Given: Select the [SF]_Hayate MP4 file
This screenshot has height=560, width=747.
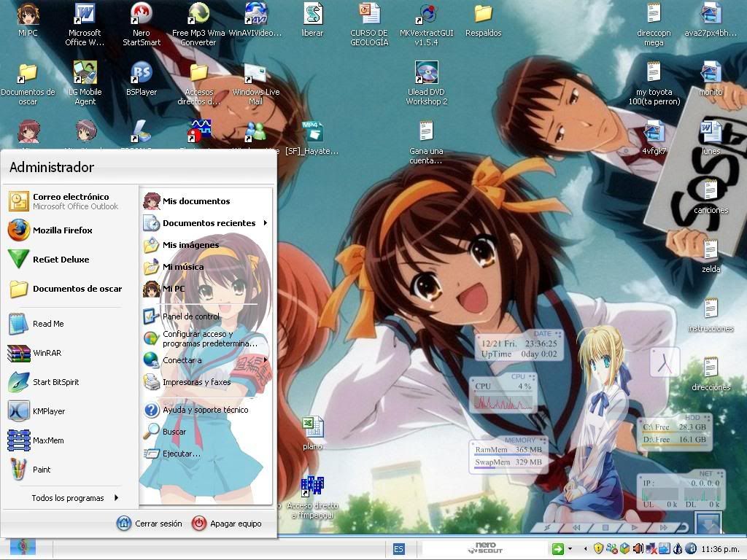Looking at the screenshot, I should (312, 138).
